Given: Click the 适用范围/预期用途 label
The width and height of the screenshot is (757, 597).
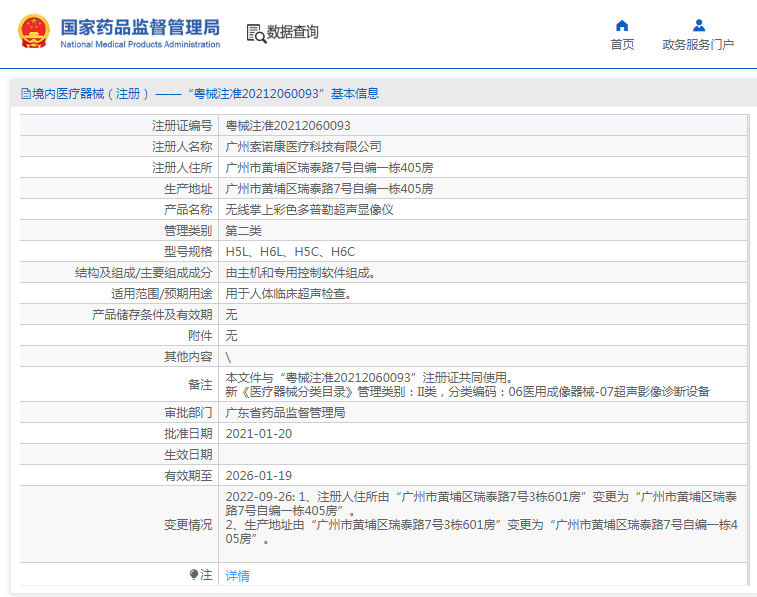Looking at the screenshot, I should (162, 293).
